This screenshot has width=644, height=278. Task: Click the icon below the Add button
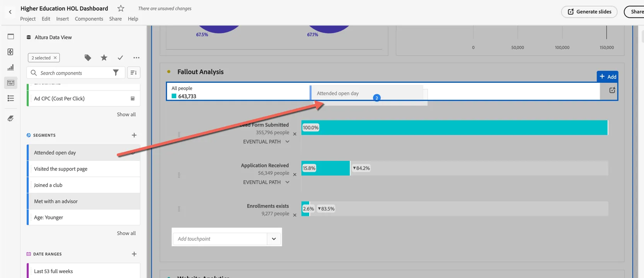(x=612, y=90)
